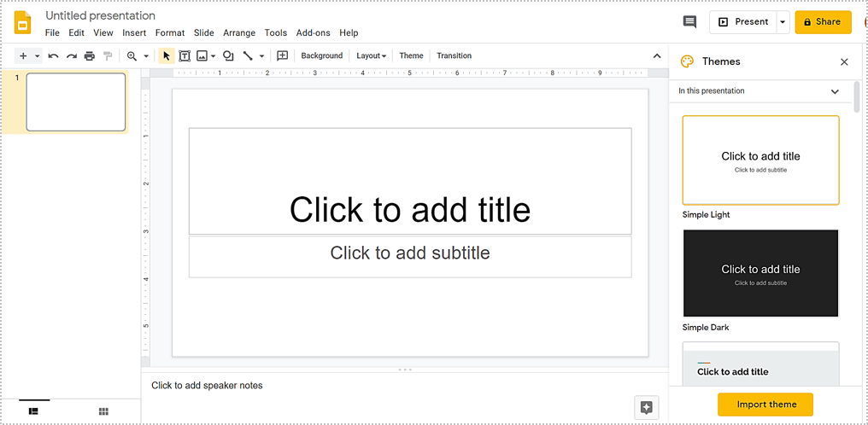This screenshot has width=868, height=425.
Task: Open the Present options dropdown arrow
Action: (x=783, y=22)
